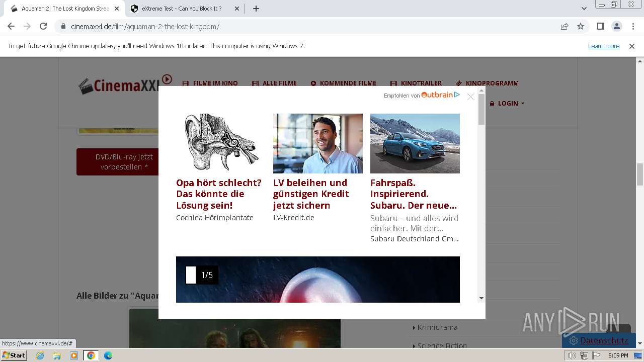Bookmark this page with the star icon
Viewport: 644px width, 362px height.
581,26
